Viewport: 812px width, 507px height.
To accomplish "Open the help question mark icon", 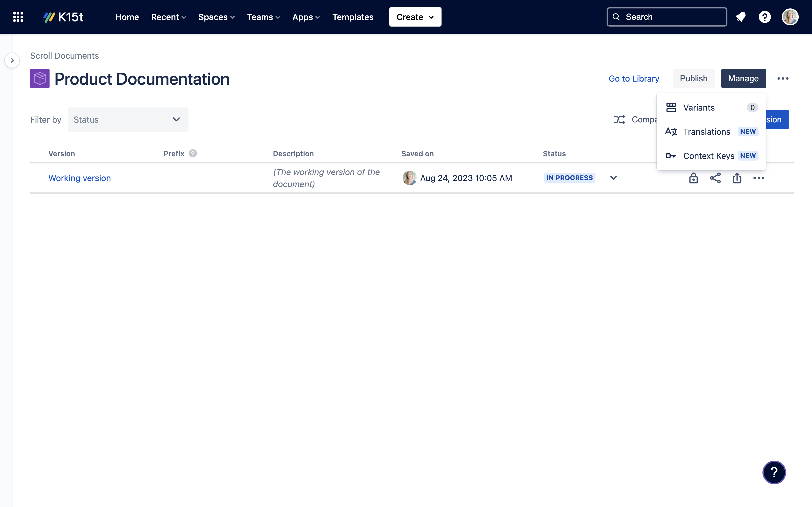I will pos(765,17).
